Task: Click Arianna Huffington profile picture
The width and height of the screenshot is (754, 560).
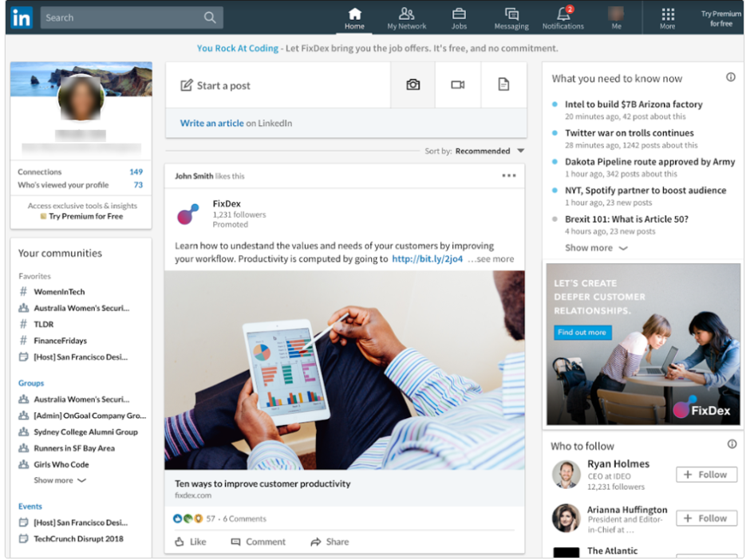Action: [x=566, y=519]
